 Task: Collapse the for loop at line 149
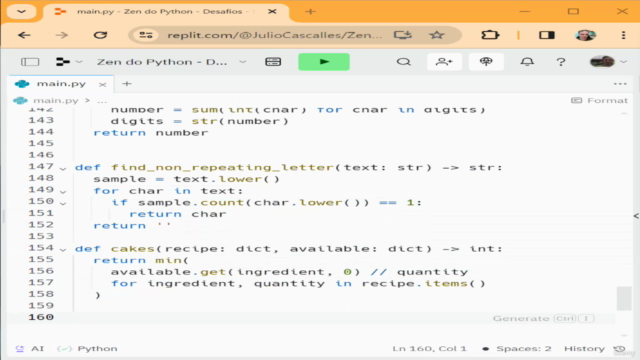tap(63, 191)
